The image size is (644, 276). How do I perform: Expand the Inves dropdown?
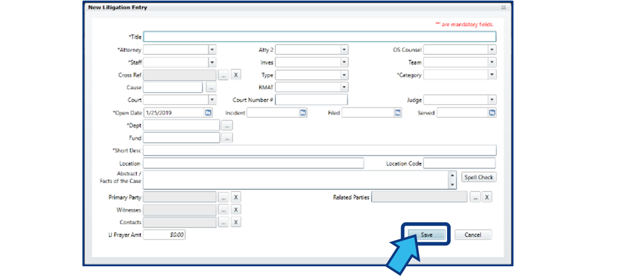point(344,62)
